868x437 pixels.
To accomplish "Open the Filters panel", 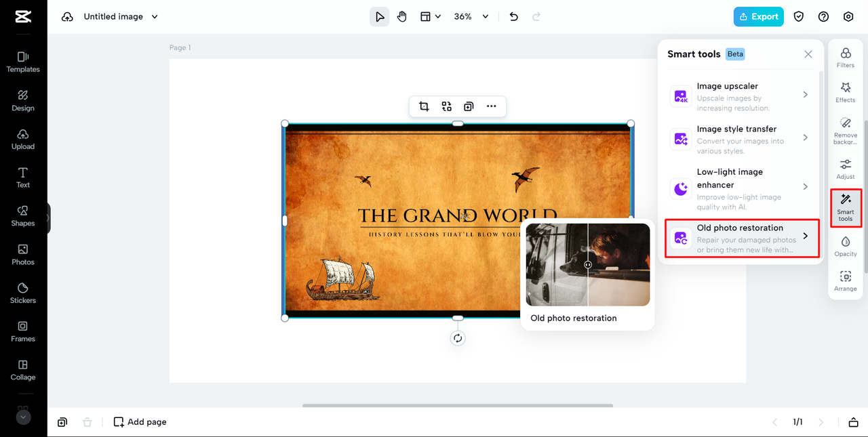I will point(845,58).
